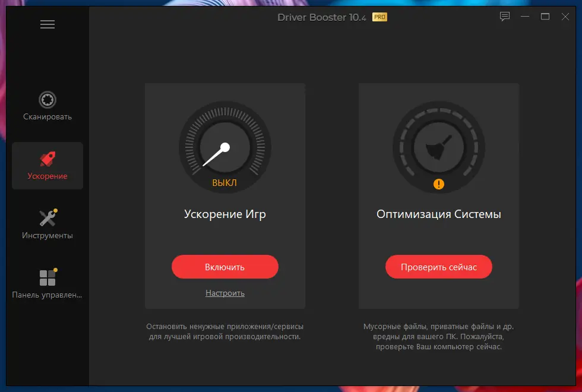
Task: Minimize the Driver Booster window
Action: [x=525, y=17]
